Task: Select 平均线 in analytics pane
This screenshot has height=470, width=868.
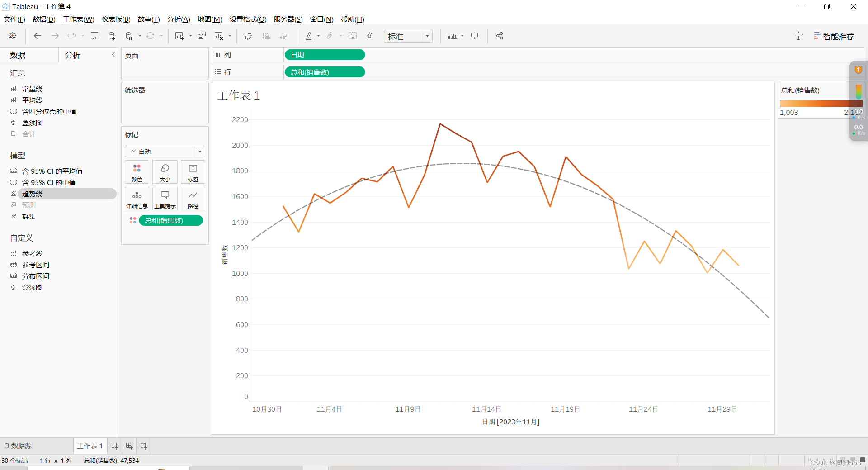Action: coord(32,100)
